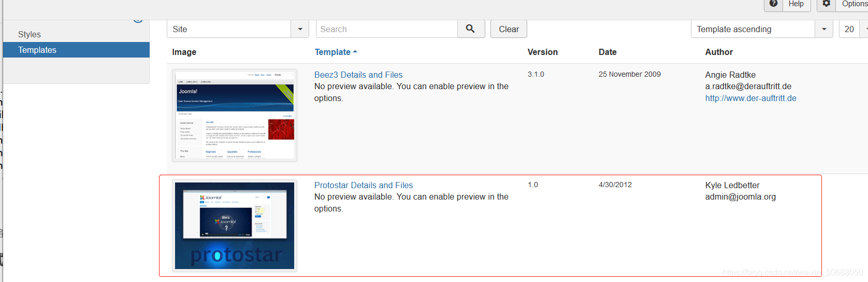Click the Help button label
This screenshot has height=282, width=868.
pyautogui.click(x=796, y=4)
